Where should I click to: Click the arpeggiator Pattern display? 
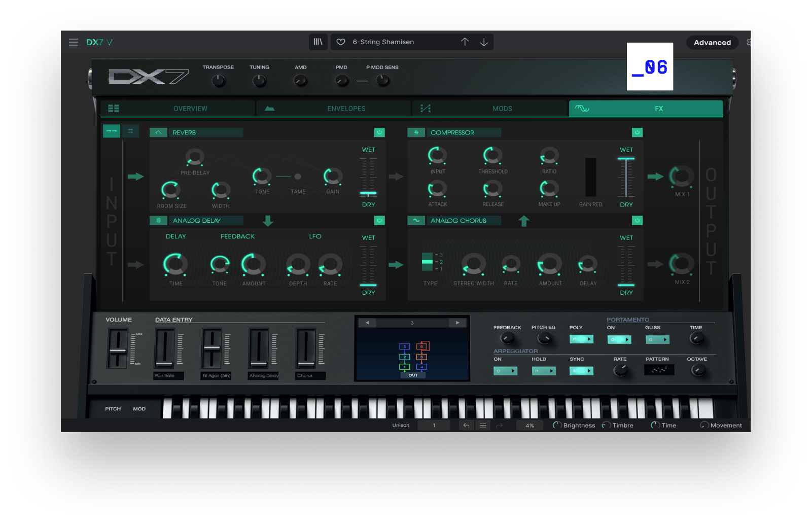(x=659, y=370)
